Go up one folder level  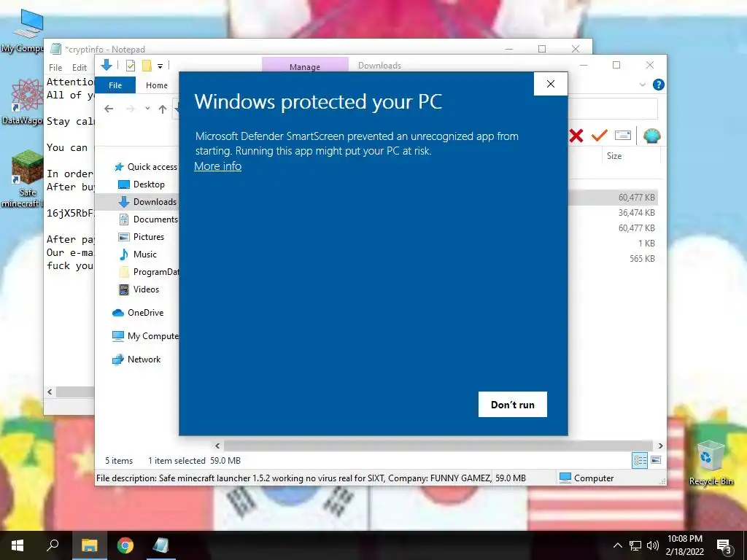click(163, 109)
